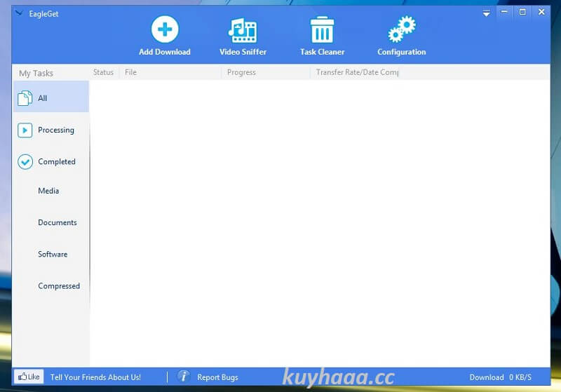Select the All tasks category
This screenshot has height=392, width=561.
pos(51,97)
